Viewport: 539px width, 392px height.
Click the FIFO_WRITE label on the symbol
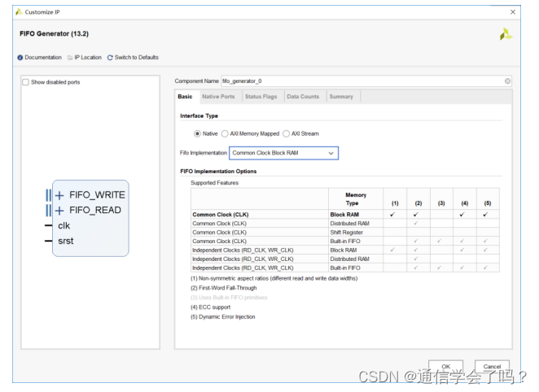tap(97, 195)
